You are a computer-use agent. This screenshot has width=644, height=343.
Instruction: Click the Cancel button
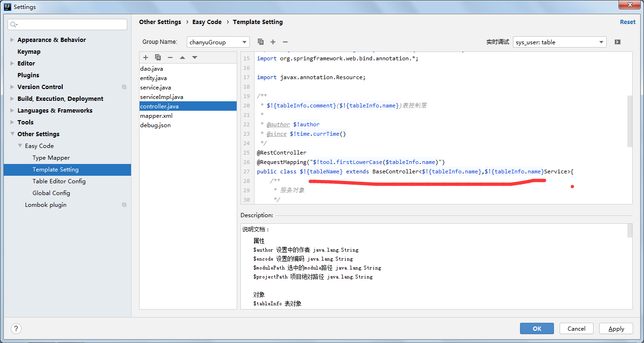pyautogui.click(x=577, y=328)
